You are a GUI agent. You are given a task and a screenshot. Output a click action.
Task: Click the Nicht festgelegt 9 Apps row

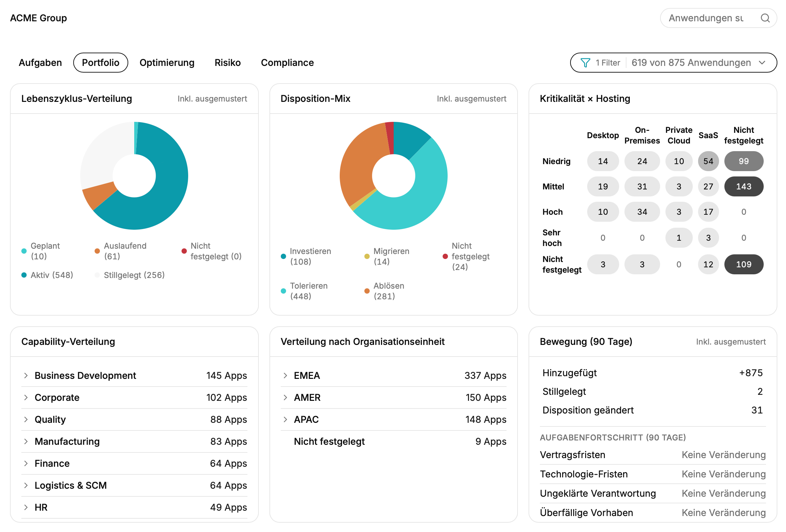pos(393,441)
